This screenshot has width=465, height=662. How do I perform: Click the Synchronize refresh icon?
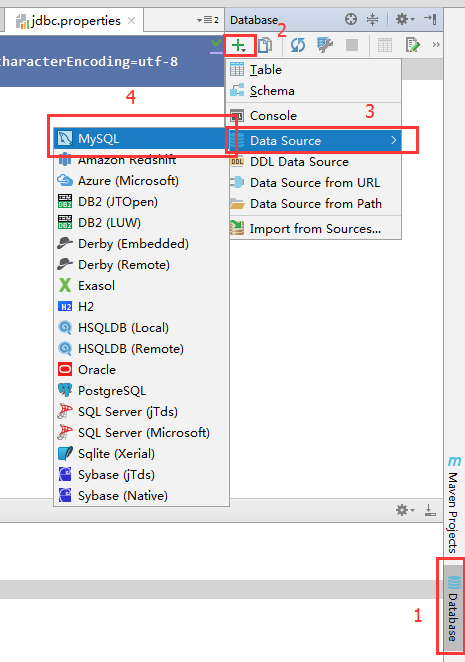tap(298, 45)
